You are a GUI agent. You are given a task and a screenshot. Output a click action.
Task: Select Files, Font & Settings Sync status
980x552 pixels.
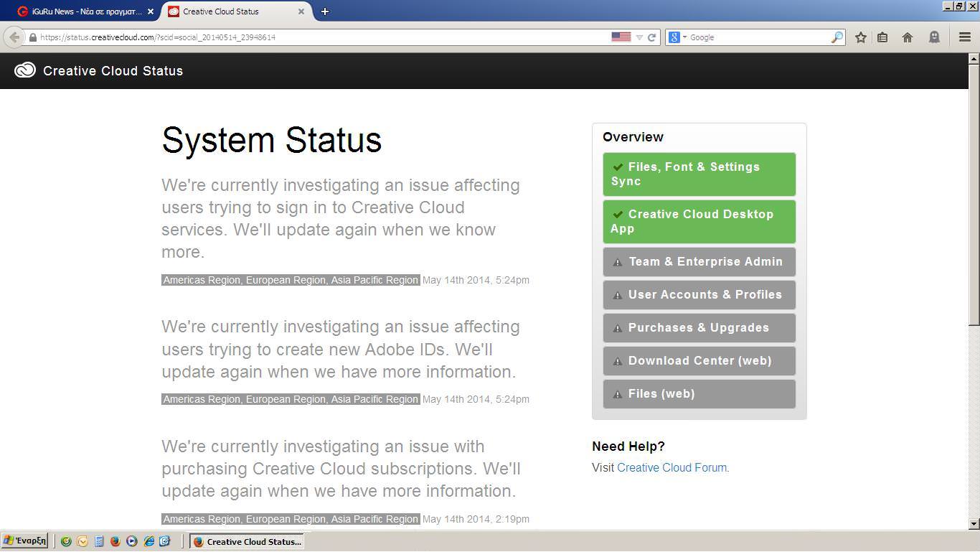(x=699, y=174)
